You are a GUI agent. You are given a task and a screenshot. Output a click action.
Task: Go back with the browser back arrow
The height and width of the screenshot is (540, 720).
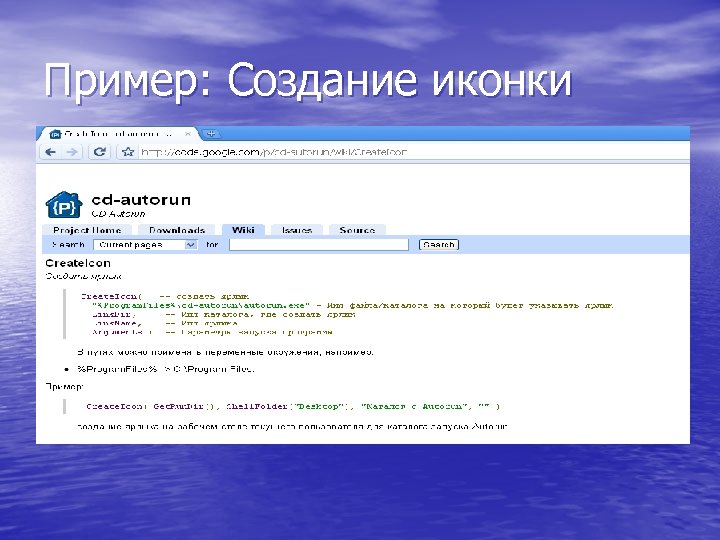click(x=51, y=152)
